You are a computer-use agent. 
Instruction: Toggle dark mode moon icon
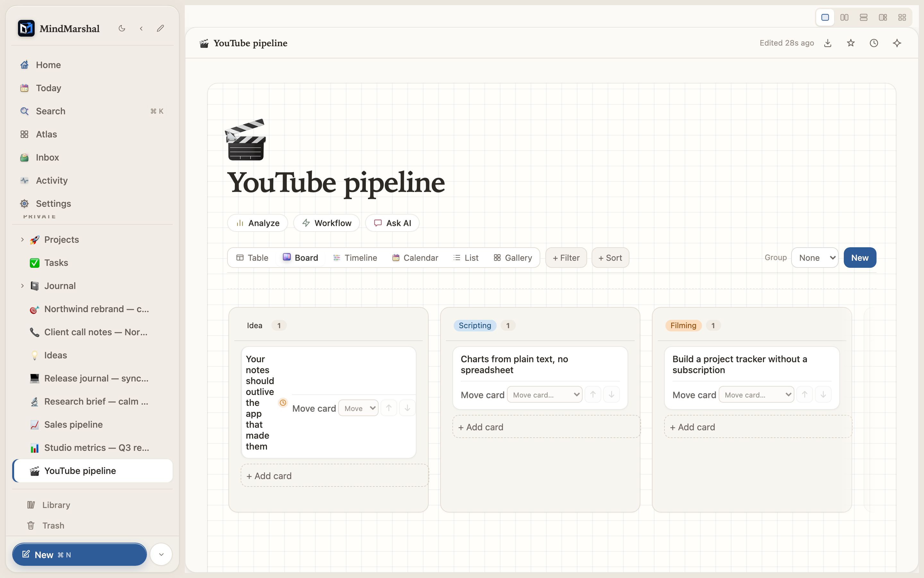[x=122, y=28]
